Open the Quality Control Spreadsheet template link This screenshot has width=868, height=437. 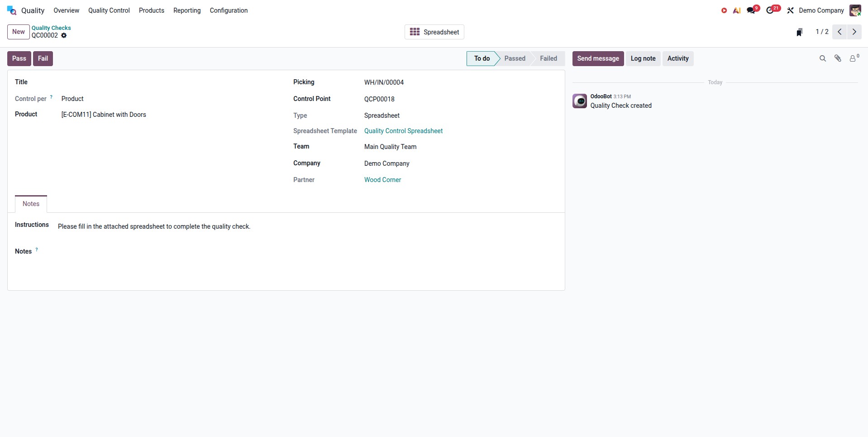pos(403,131)
